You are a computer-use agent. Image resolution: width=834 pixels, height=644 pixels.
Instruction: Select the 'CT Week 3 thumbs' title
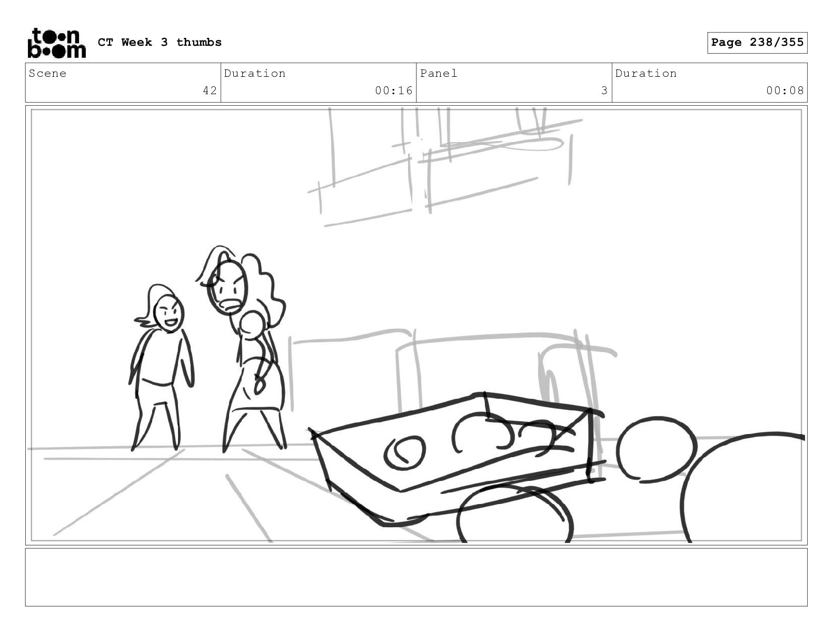[x=160, y=43]
